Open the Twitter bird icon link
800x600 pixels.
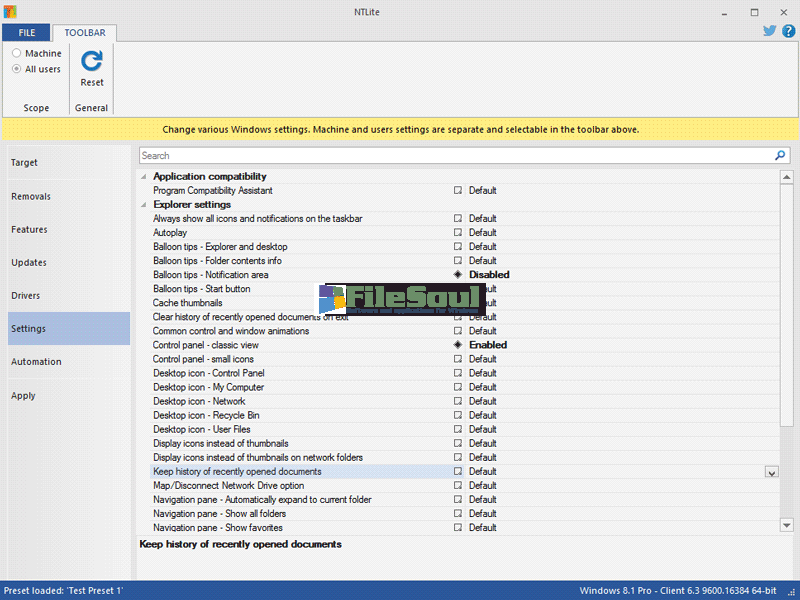pos(769,31)
